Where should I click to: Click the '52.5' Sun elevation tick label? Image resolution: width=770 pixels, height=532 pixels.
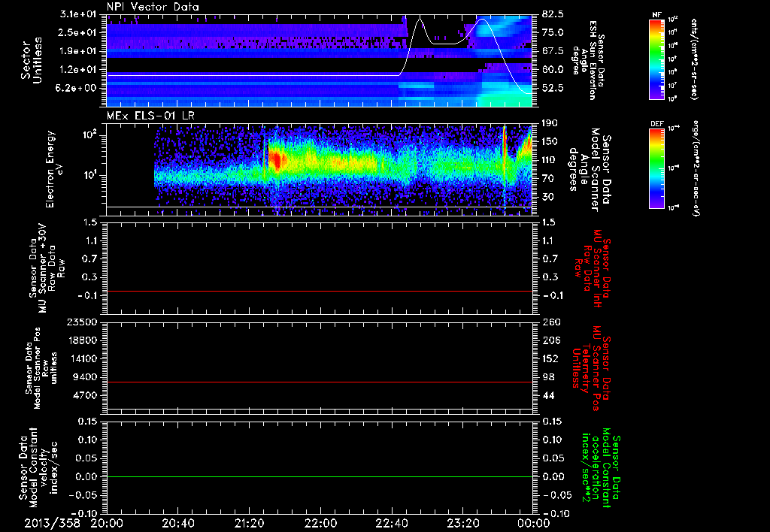(x=553, y=89)
